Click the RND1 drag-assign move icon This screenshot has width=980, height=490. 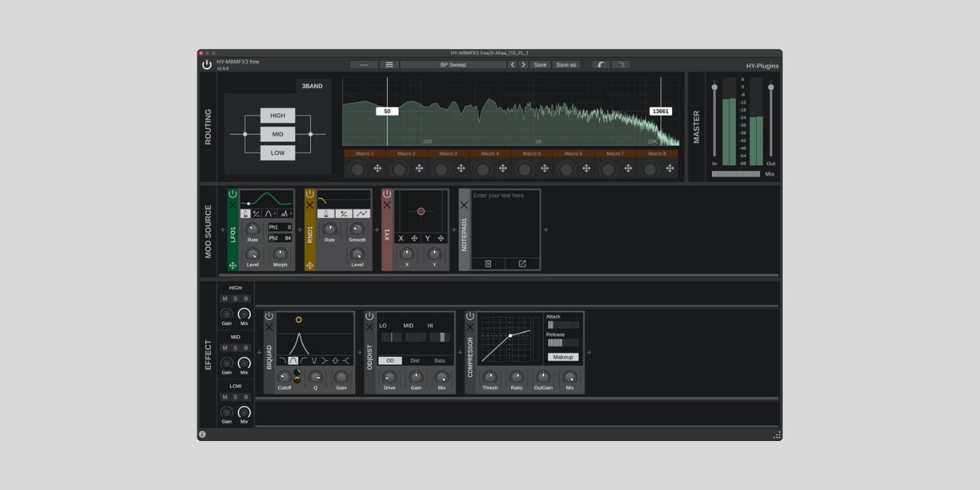point(309,266)
